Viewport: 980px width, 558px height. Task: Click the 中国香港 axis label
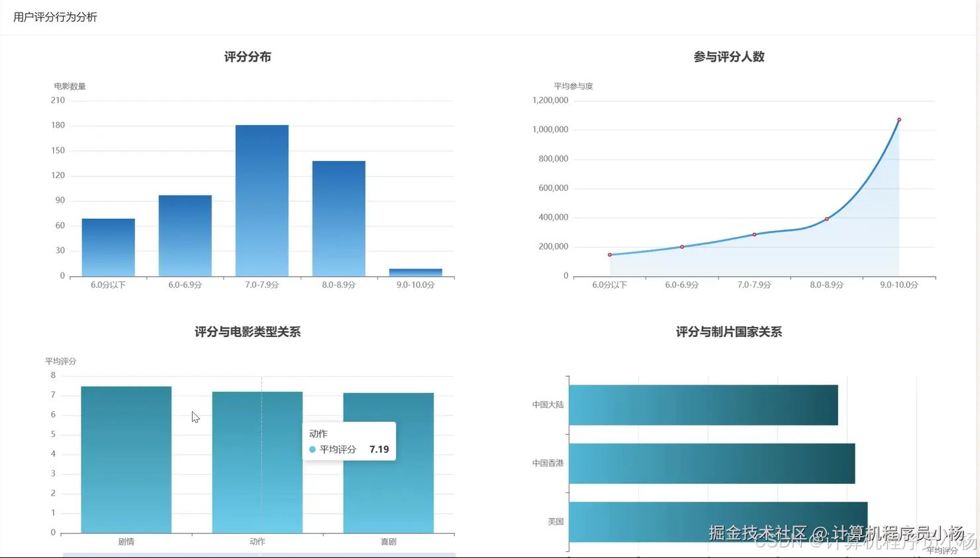coord(548,463)
